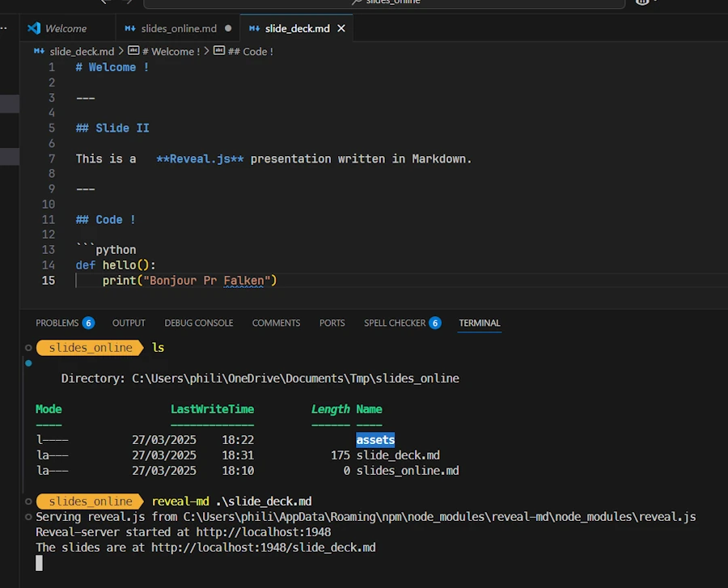
Task: Click the 'reveal-md .\slide_deck.md' command text
Action: pos(231,501)
